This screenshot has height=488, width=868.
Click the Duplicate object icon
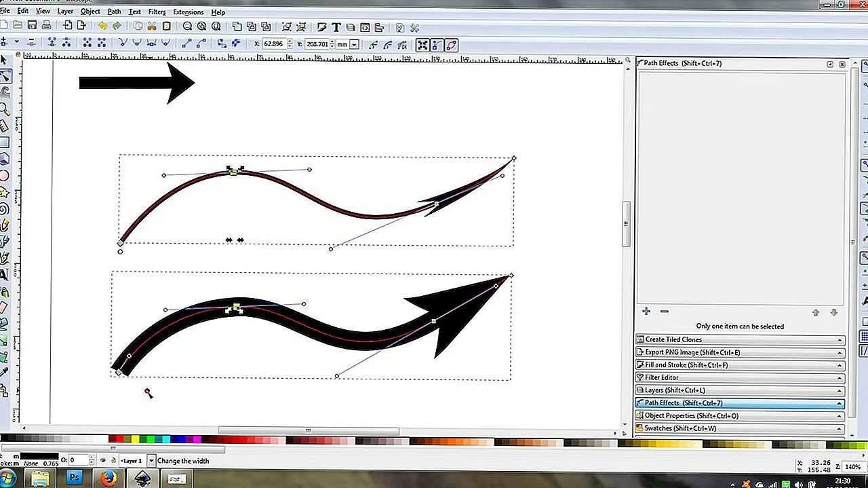tap(237, 26)
